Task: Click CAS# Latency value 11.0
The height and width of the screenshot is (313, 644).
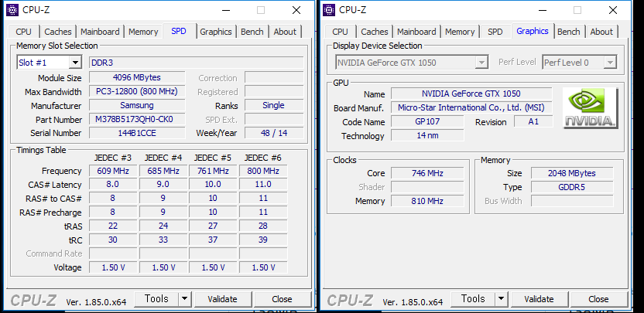Action: (263, 185)
